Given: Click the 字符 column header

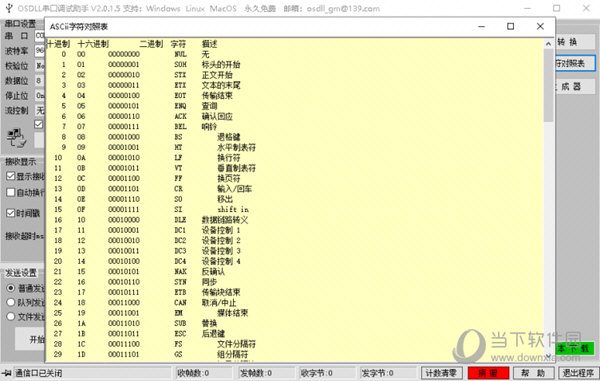Looking at the screenshot, I should click(178, 44).
